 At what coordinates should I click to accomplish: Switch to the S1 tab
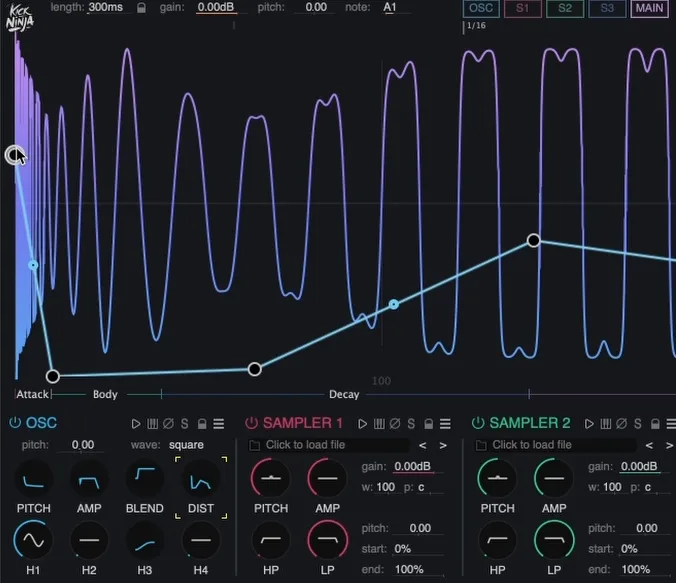(x=523, y=8)
